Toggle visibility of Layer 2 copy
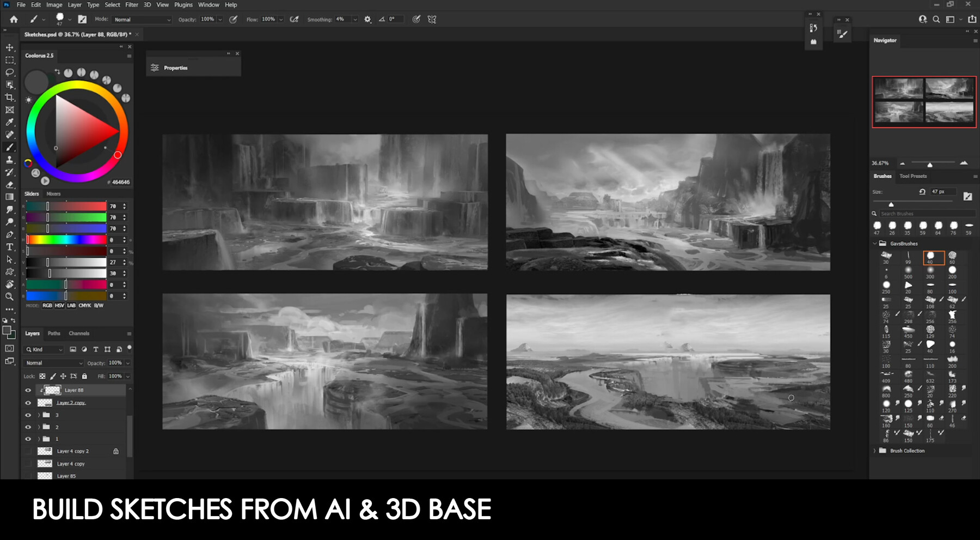Screen dimensions: 980x540 (28, 402)
